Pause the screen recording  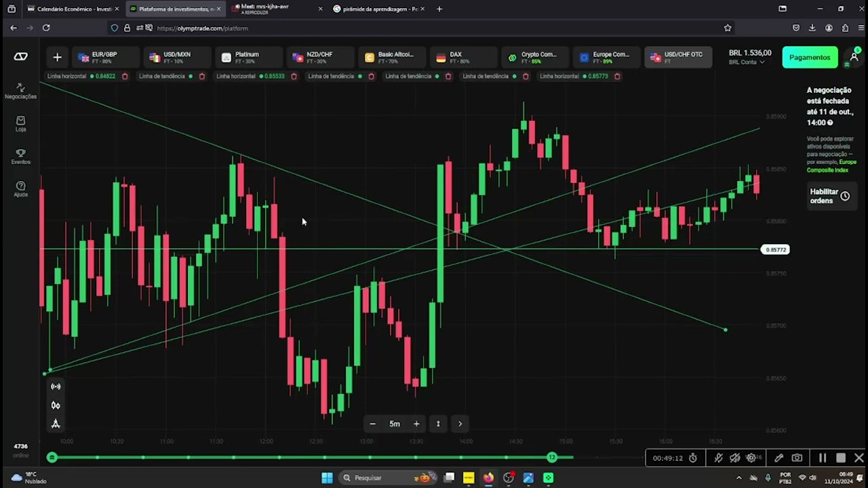[823, 458]
